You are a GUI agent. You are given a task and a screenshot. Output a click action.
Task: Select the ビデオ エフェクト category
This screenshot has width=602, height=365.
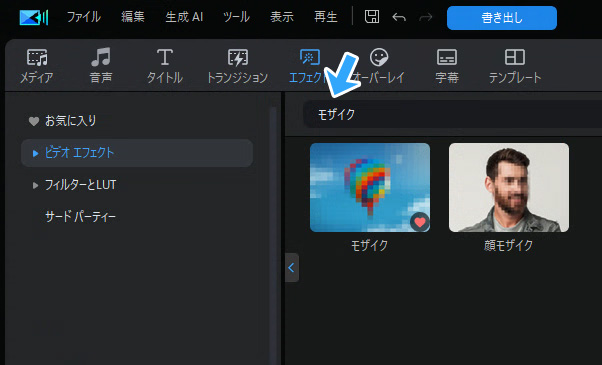point(137,153)
